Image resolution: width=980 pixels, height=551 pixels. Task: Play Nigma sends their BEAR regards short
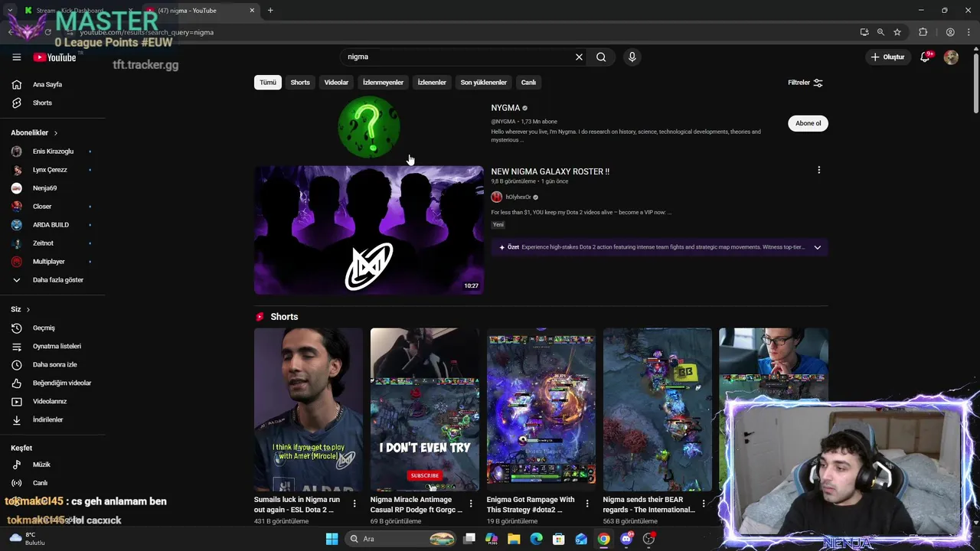[x=658, y=409]
